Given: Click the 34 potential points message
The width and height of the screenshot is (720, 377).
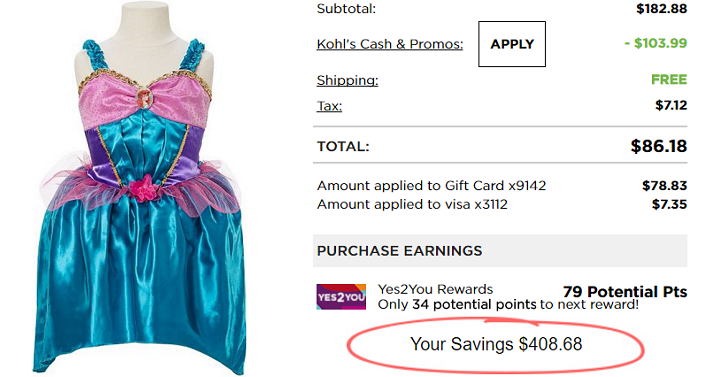Looking at the screenshot, I should coord(508,304).
